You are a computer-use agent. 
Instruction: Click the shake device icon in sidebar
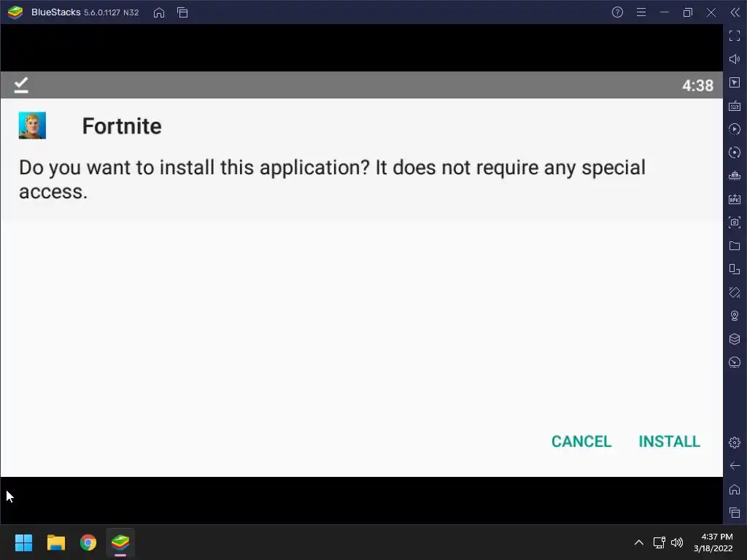click(735, 292)
